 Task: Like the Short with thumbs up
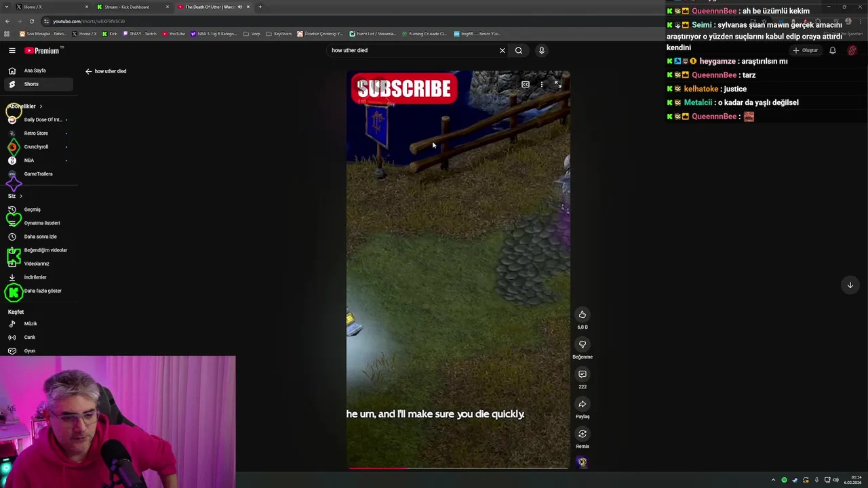click(582, 314)
